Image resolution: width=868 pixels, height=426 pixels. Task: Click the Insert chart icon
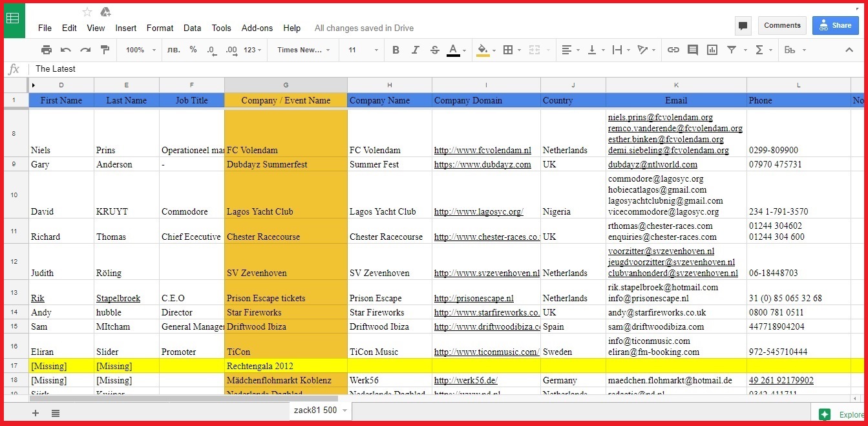(712, 50)
